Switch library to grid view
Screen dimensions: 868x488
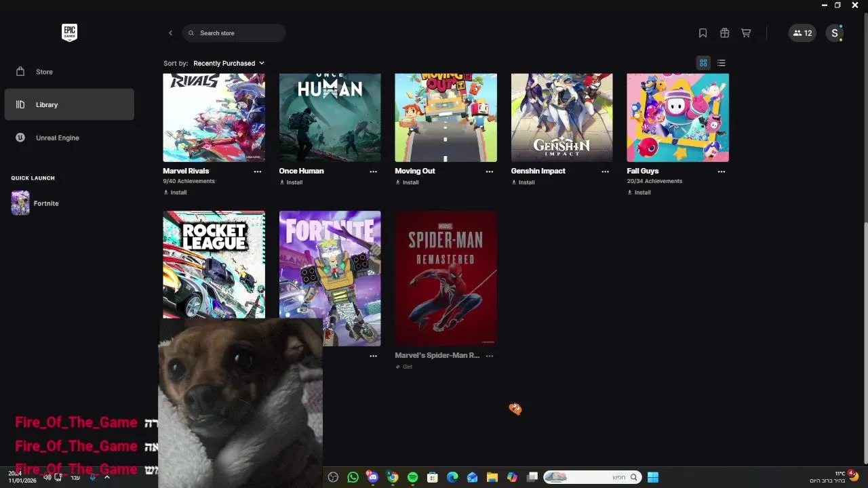[703, 63]
